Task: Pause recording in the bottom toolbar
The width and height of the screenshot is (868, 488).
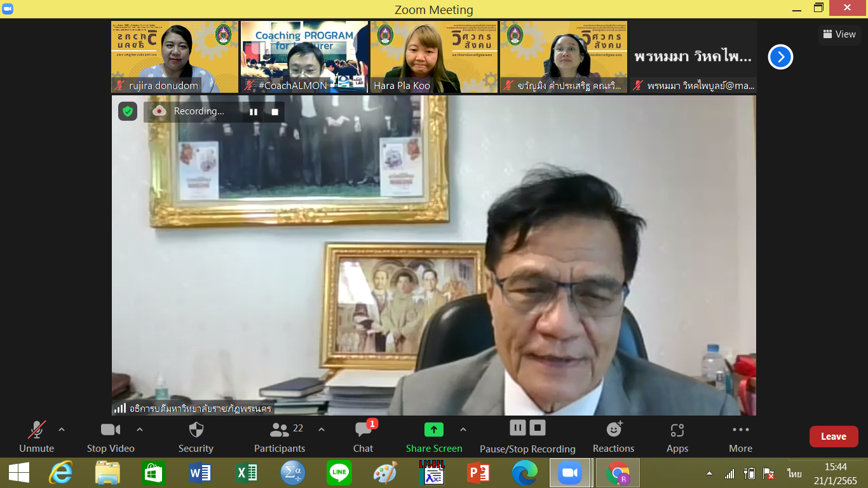Action: point(518,428)
